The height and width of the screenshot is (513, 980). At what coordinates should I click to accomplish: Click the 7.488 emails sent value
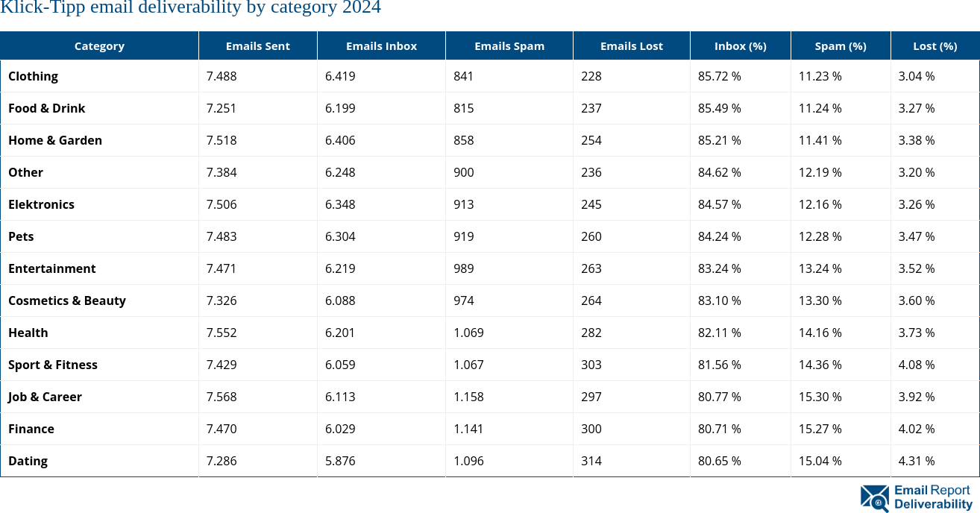222,76
